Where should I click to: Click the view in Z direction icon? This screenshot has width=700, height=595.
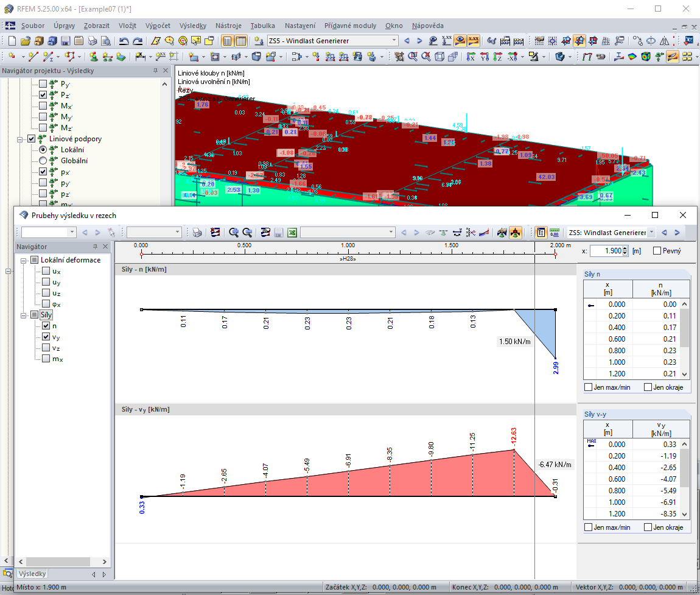[498, 57]
